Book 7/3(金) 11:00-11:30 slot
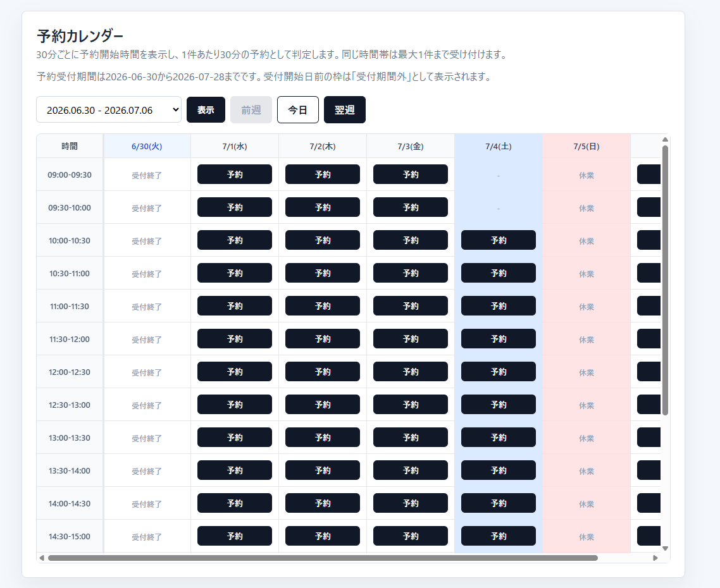This screenshot has height=588, width=720. coord(411,306)
